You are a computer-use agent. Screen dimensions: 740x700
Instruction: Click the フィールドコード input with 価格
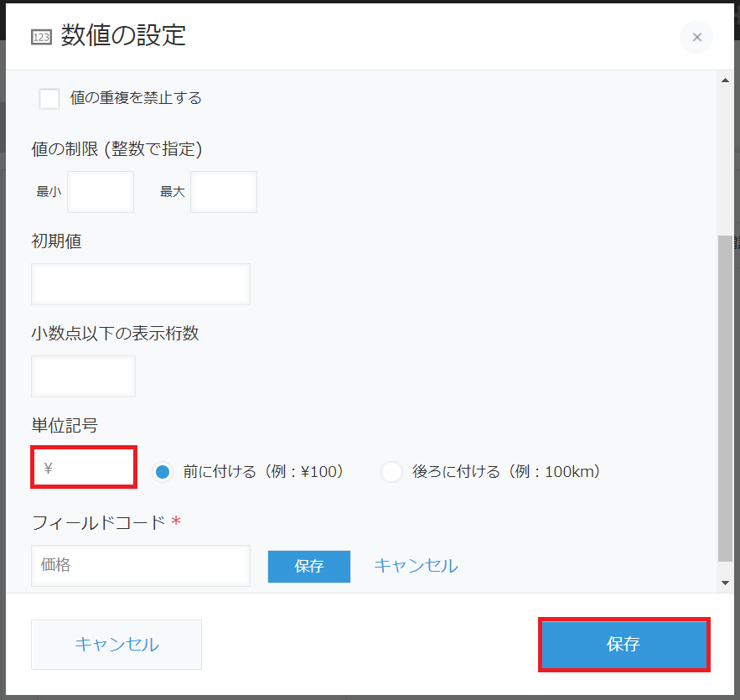pyautogui.click(x=141, y=566)
